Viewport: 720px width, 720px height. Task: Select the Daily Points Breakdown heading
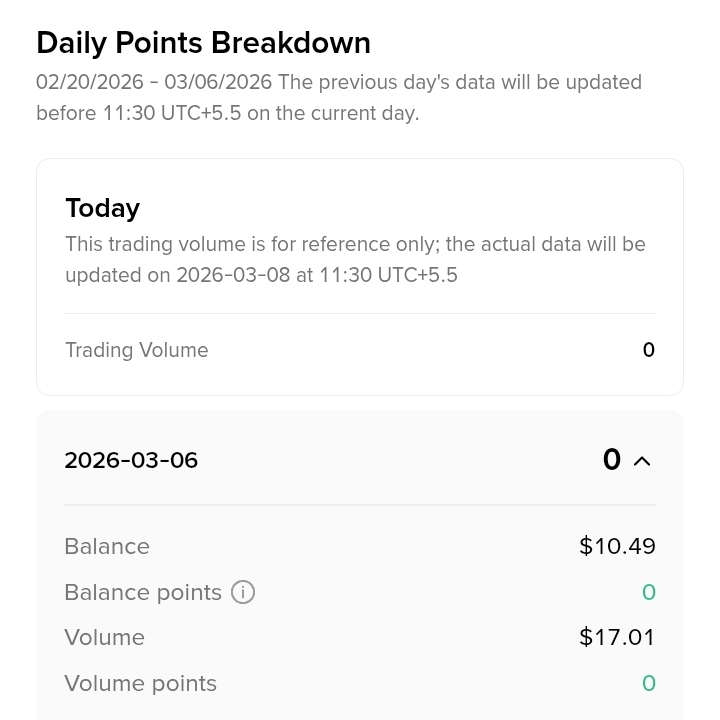(x=203, y=43)
